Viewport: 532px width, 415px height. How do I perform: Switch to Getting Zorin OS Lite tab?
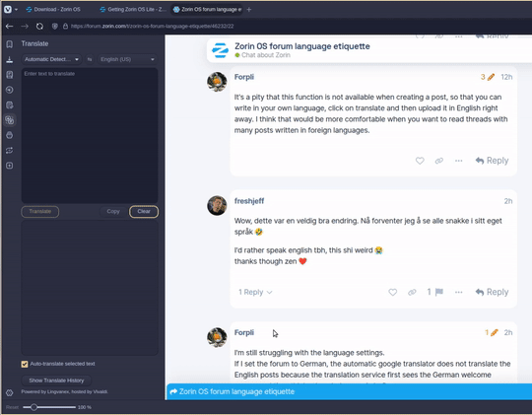click(133, 10)
